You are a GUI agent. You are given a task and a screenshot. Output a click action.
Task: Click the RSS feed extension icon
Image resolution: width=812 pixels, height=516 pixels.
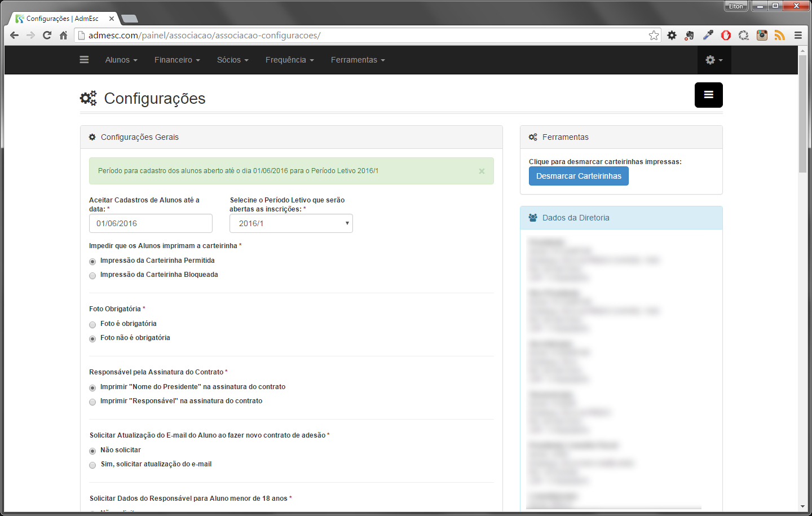[x=779, y=36]
